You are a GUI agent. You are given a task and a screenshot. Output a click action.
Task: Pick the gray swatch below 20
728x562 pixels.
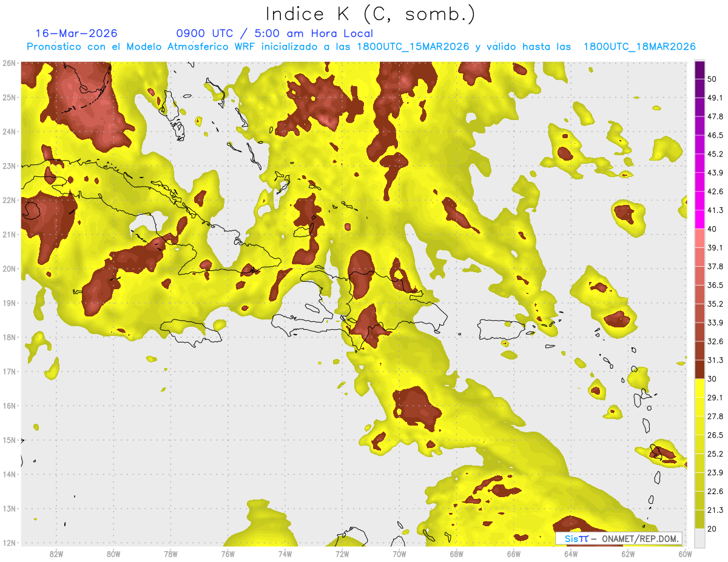(699, 538)
